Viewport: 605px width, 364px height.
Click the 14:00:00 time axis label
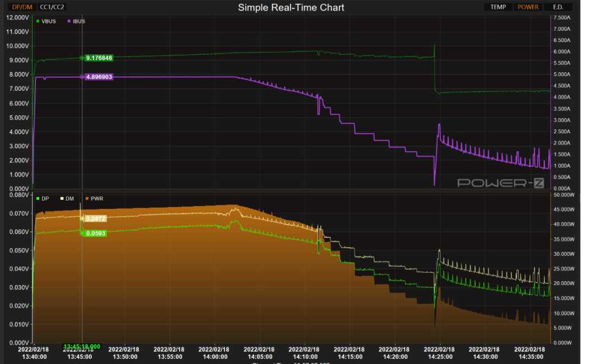[x=215, y=353]
